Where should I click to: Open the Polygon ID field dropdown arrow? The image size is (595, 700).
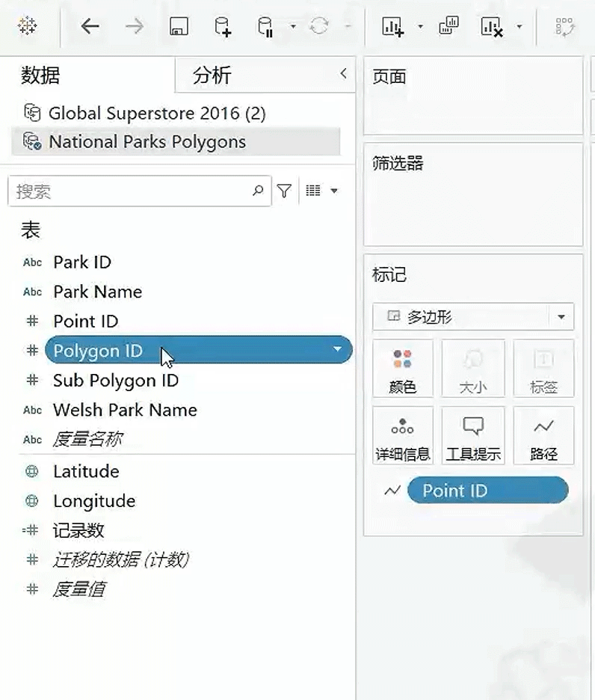(337, 349)
